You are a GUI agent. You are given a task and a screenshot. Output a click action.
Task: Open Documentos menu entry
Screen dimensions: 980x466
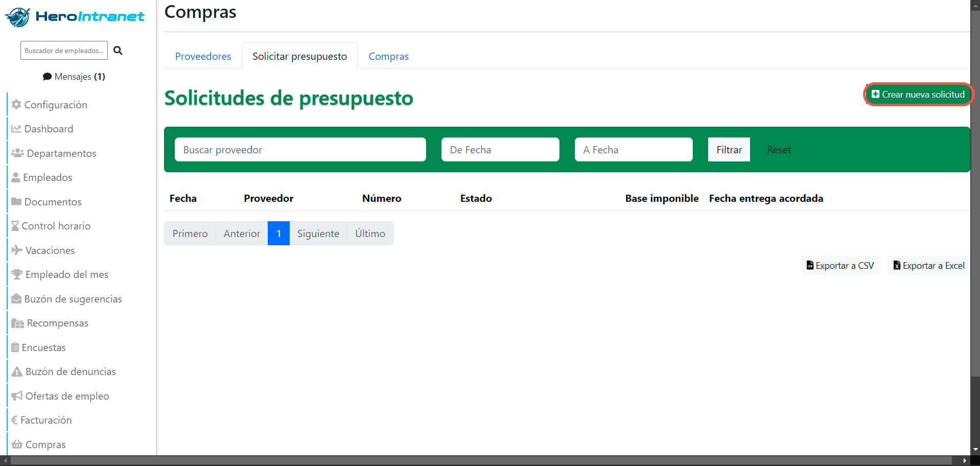coord(53,202)
